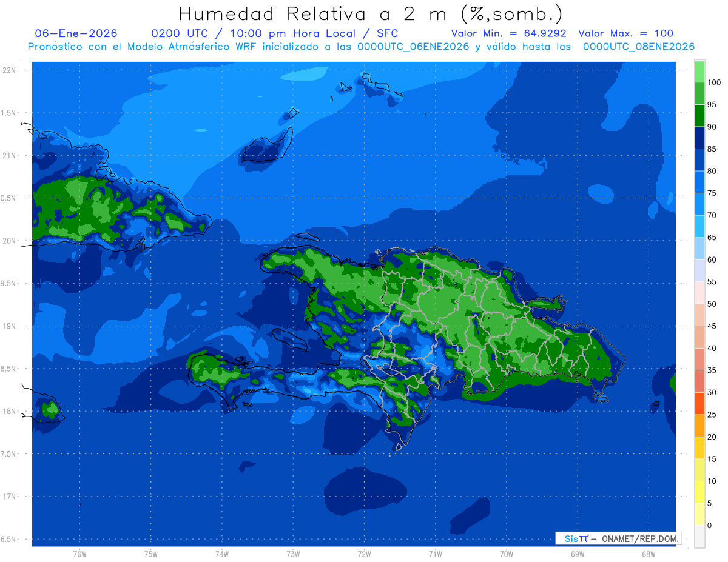Viewport: 728px width, 562px height.
Task: Click the '70W' longitude label
Action: point(507,554)
